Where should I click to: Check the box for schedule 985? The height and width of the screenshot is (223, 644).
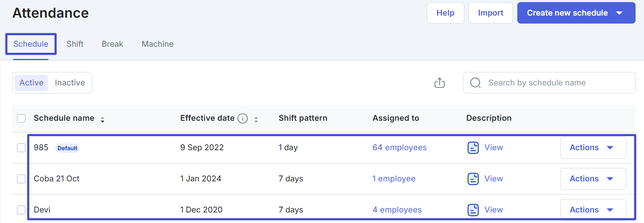coord(21,148)
